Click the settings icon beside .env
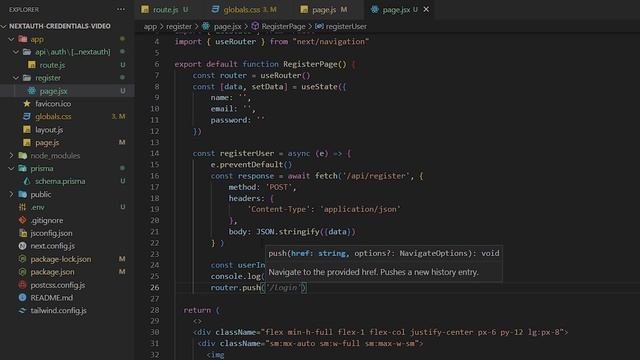This screenshot has width=640, height=360. coord(22,207)
